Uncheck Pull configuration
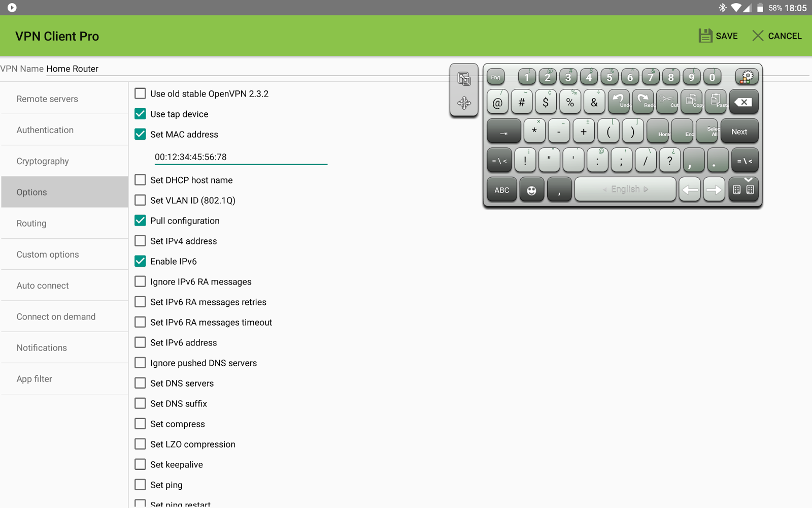 pos(140,220)
